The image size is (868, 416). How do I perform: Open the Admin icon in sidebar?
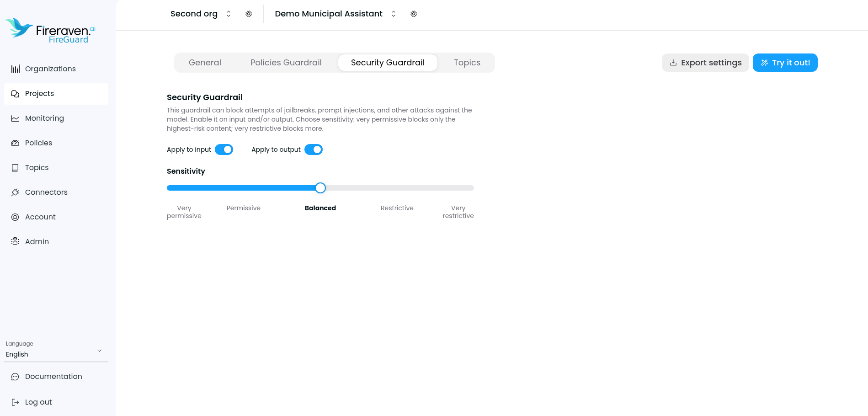point(15,241)
